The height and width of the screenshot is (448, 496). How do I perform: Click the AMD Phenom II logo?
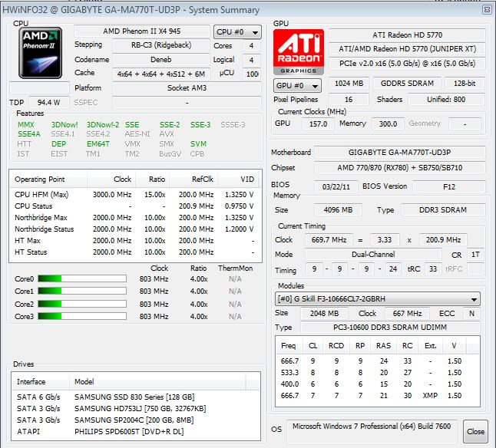(x=40, y=53)
